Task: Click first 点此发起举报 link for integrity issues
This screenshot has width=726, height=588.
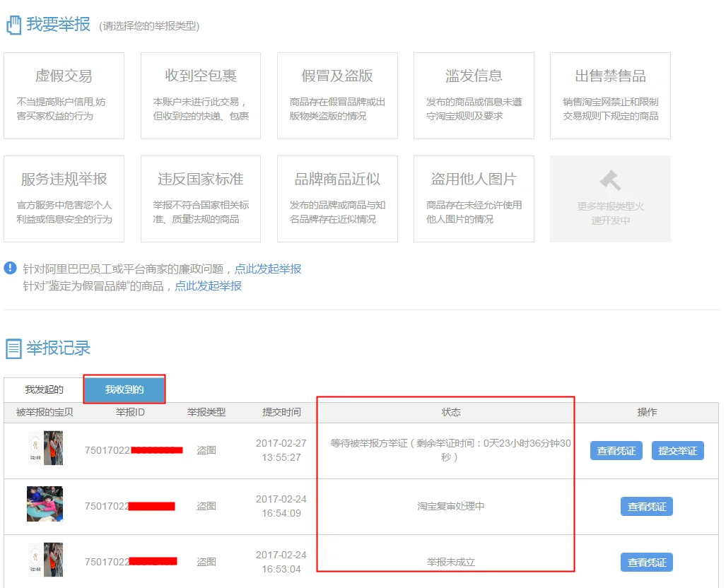Action: click(268, 269)
